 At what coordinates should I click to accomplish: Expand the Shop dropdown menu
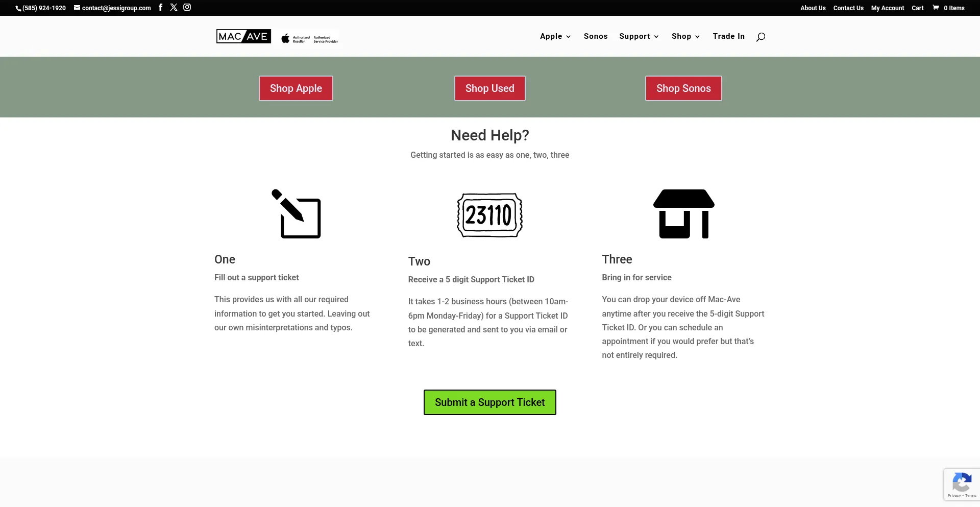coord(685,36)
